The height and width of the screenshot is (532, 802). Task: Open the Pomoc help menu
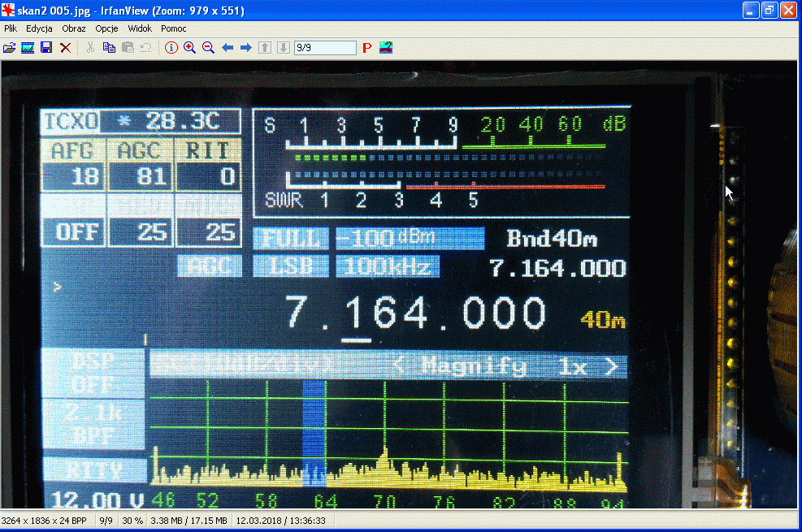click(x=174, y=28)
